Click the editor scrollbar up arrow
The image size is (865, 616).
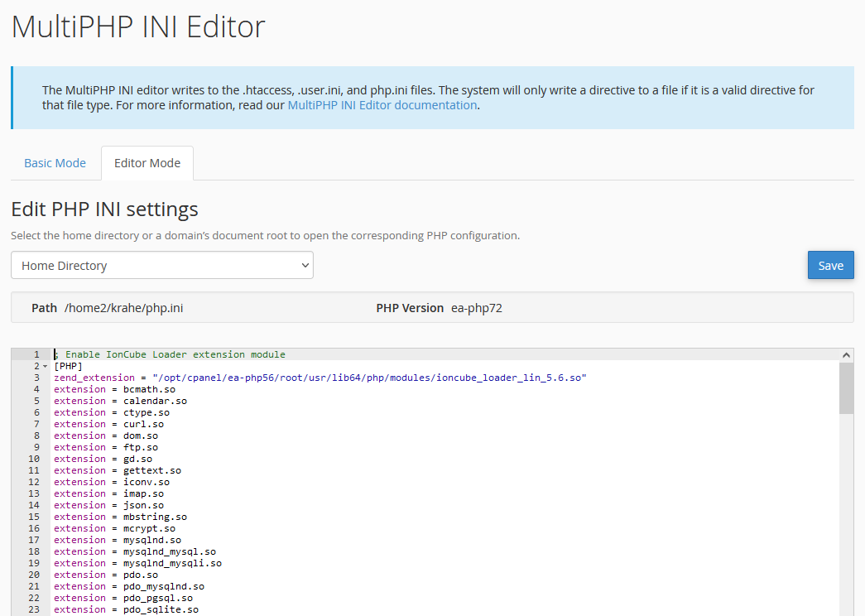coord(846,355)
